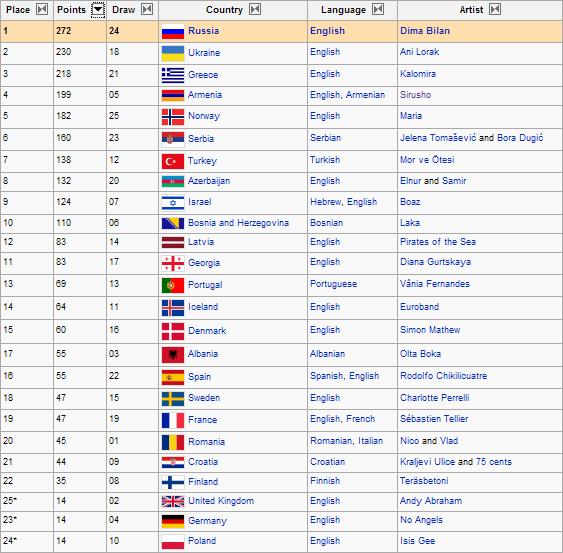
Task: Open artist No Angels link
Action: (x=422, y=520)
